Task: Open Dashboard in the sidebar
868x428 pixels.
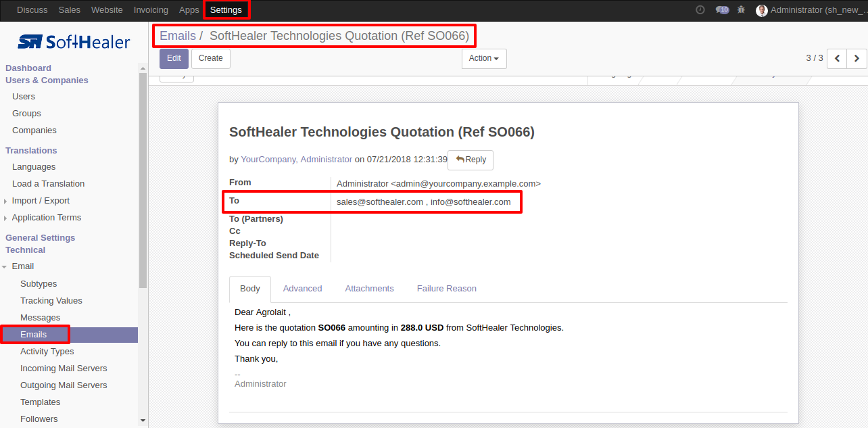Action: coord(28,68)
